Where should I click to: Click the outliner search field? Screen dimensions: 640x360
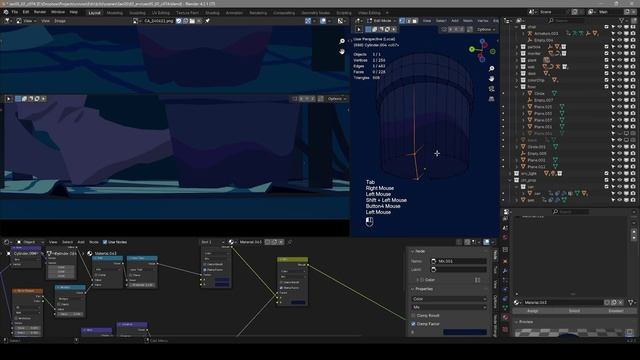[565, 20]
